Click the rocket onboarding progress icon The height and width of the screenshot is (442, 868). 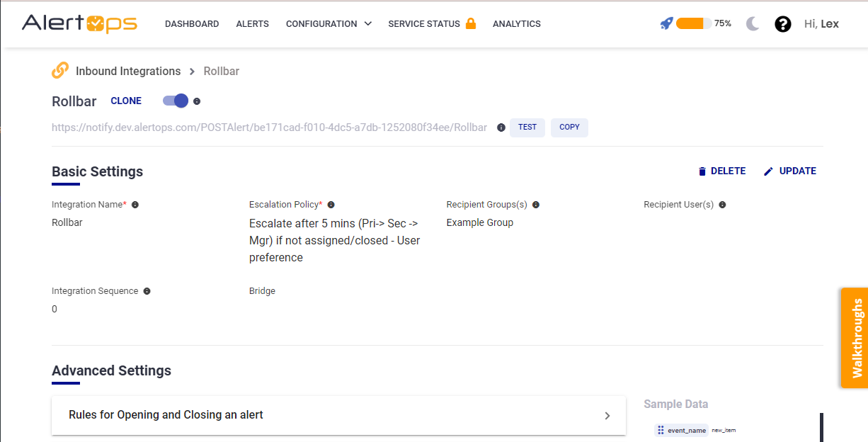[x=666, y=23]
